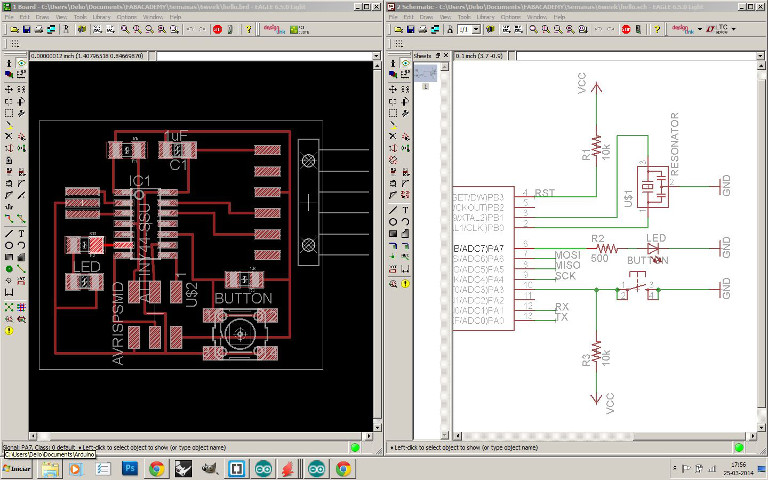Select the Info tool in the Board palette

pos(9,63)
